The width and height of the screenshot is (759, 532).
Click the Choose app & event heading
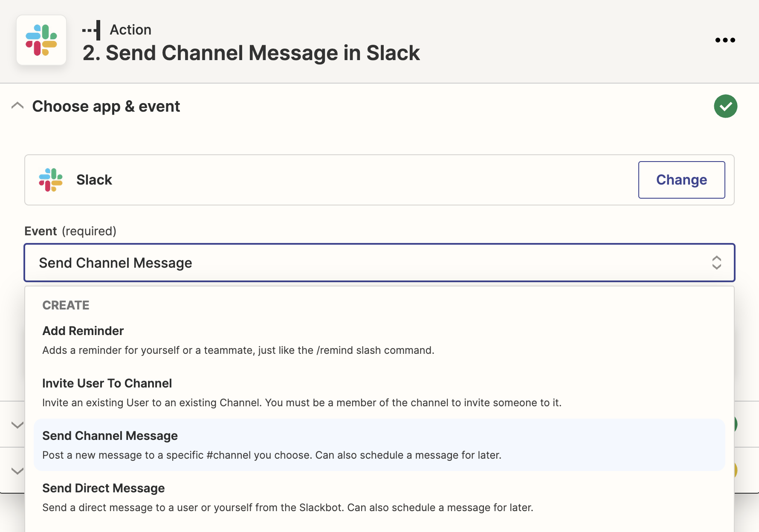pos(106,106)
